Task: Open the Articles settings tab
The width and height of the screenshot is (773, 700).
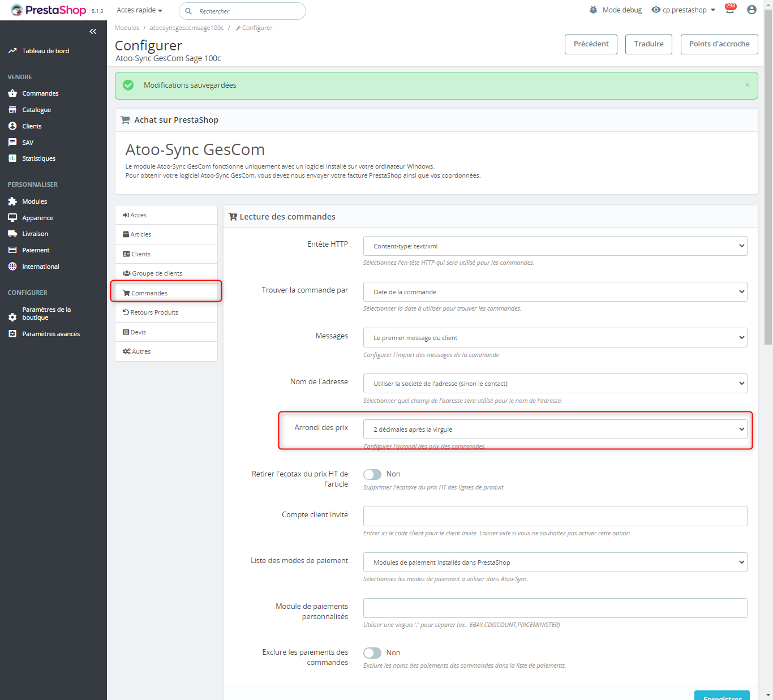Action: pos(166,234)
